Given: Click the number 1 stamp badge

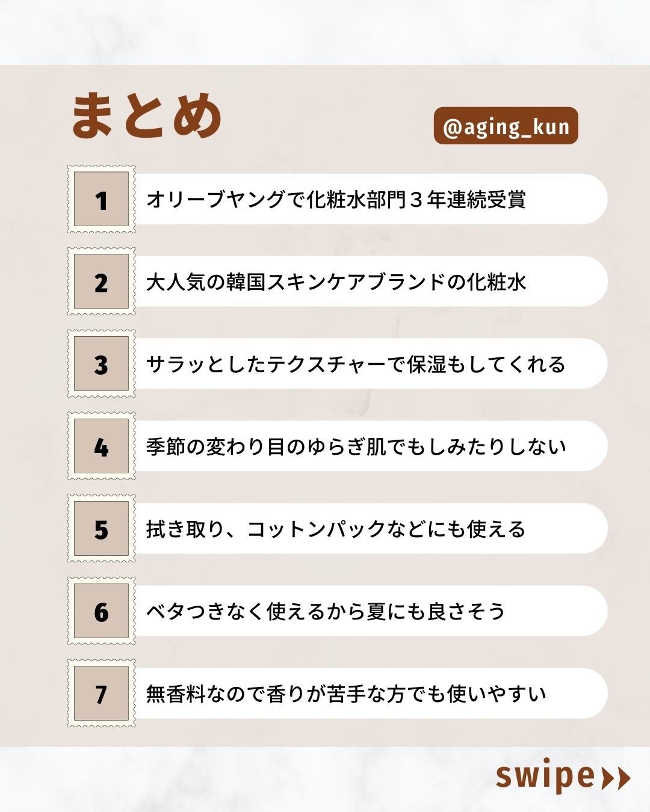Looking at the screenshot, I should click(x=101, y=200).
